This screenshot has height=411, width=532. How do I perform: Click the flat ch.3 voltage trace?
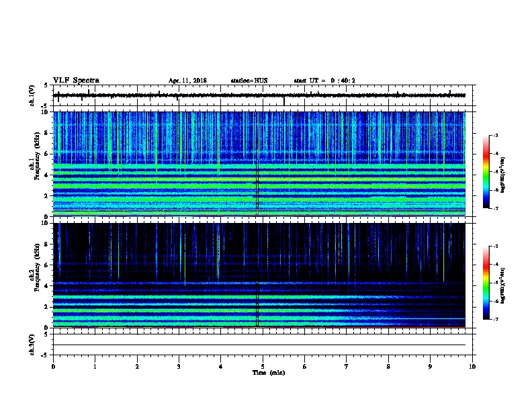[x=259, y=345]
